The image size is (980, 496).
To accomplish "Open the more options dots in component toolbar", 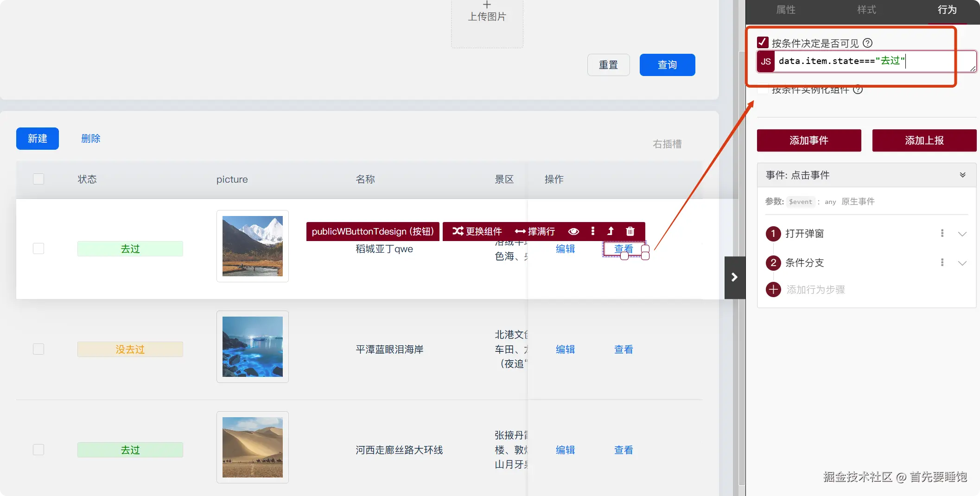I will click(593, 231).
